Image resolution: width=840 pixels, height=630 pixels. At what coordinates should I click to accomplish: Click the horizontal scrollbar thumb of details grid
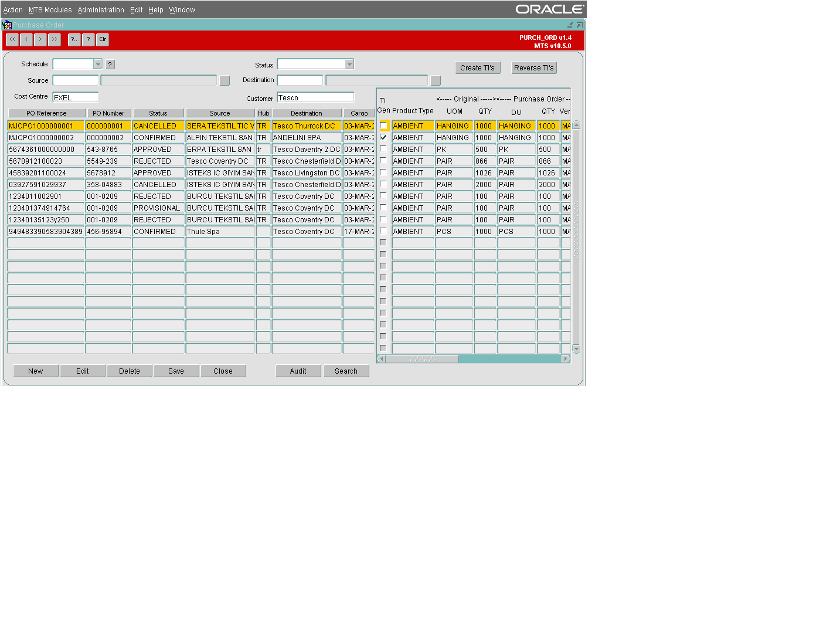(423, 358)
